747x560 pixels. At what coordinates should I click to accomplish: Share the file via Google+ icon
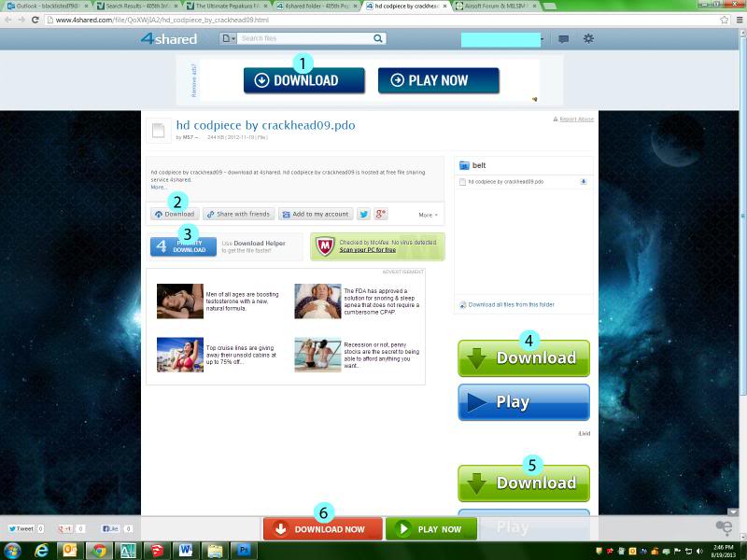[381, 215]
